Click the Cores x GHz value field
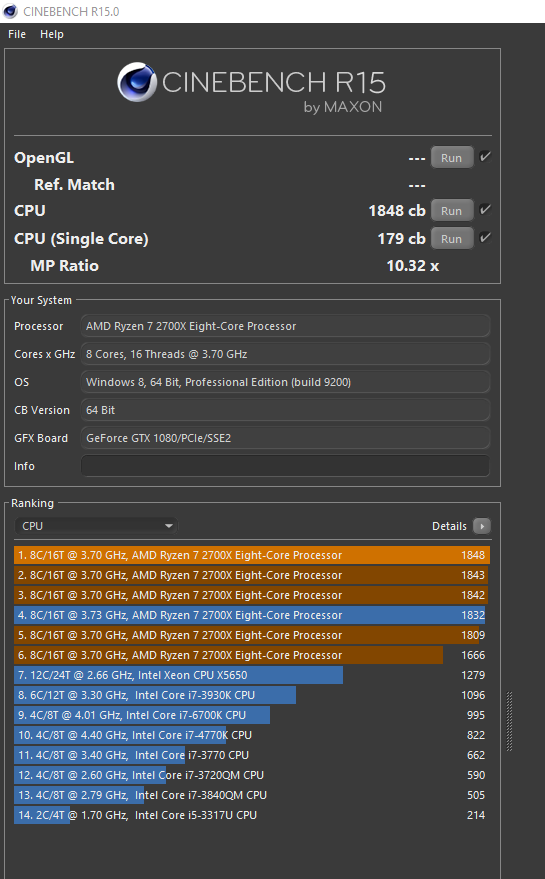Screen dimensions: 545x879 coord(285,354)
